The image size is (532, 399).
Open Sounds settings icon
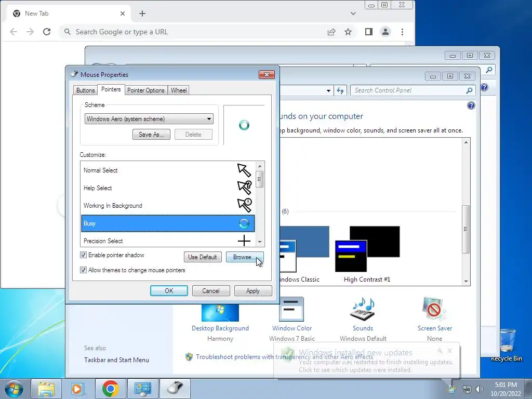[363, 309]
